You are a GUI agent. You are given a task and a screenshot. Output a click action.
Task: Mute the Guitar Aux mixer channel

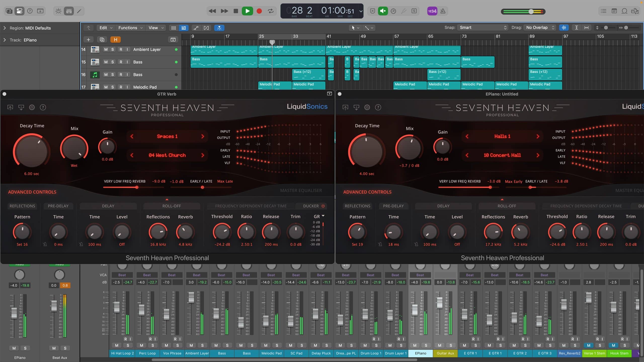[439, 345]
